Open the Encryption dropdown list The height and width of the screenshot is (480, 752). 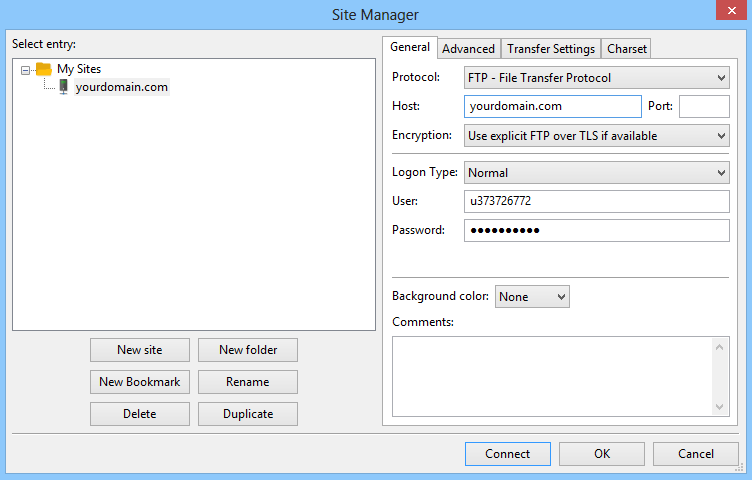click(597, 135)
